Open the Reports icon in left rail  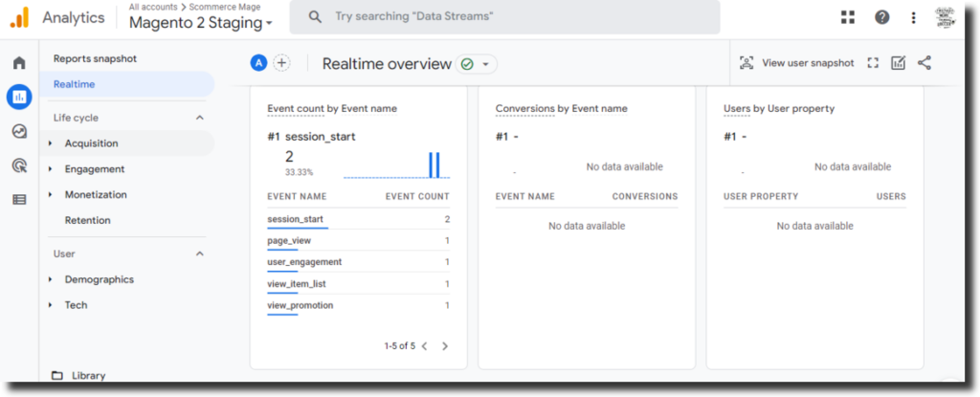(19, 97)
